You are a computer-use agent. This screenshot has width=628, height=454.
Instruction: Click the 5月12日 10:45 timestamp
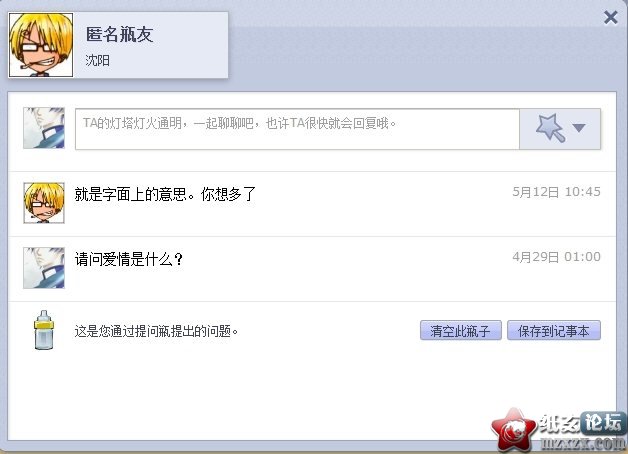(556, 192)
